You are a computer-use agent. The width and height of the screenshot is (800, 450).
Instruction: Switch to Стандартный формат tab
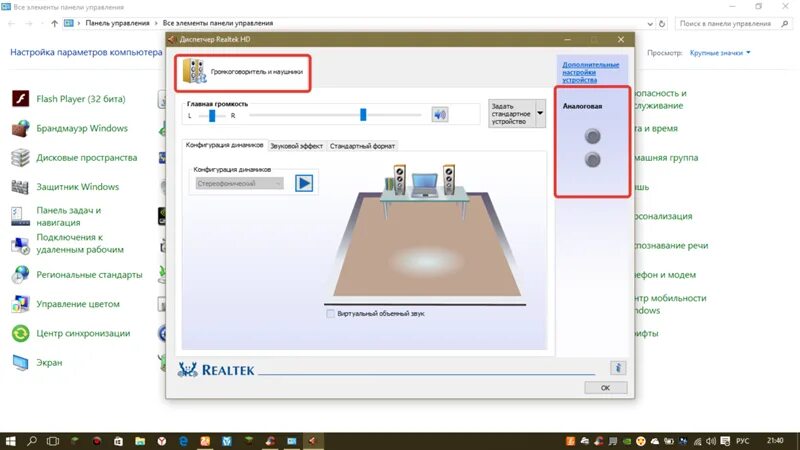click(362, 146)
